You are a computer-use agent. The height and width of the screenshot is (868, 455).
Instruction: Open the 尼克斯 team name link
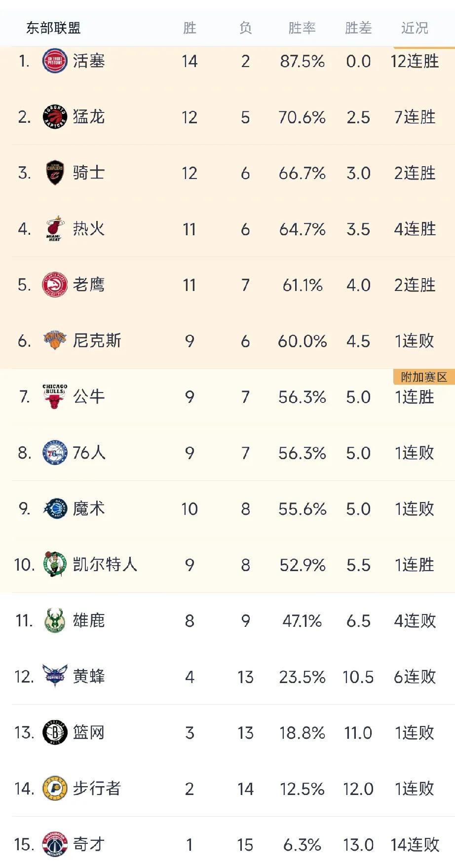pos(97,341)
